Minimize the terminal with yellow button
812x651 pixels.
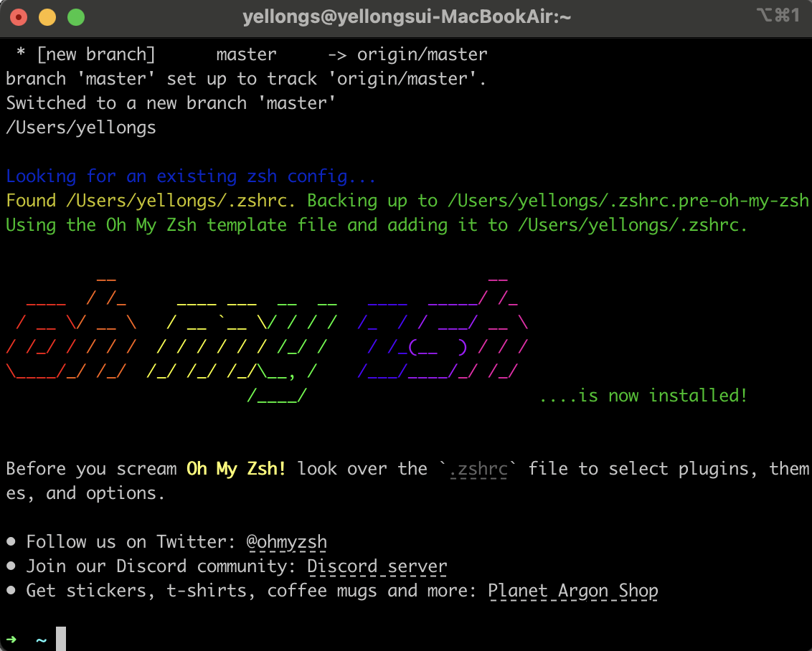tap(47, 17)
